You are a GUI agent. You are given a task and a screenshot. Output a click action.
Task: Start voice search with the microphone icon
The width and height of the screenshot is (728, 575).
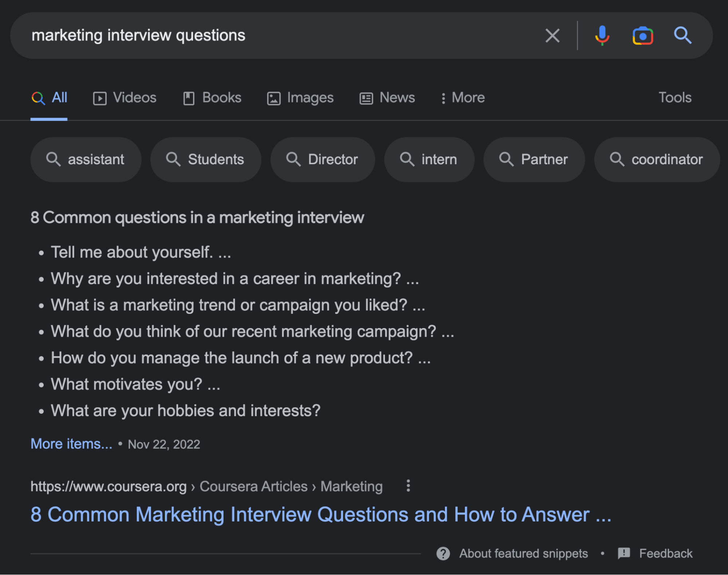point(602,35)
